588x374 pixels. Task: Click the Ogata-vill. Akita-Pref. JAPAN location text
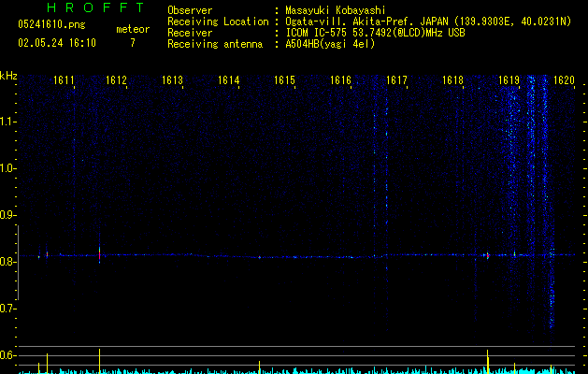click(366, 22)
